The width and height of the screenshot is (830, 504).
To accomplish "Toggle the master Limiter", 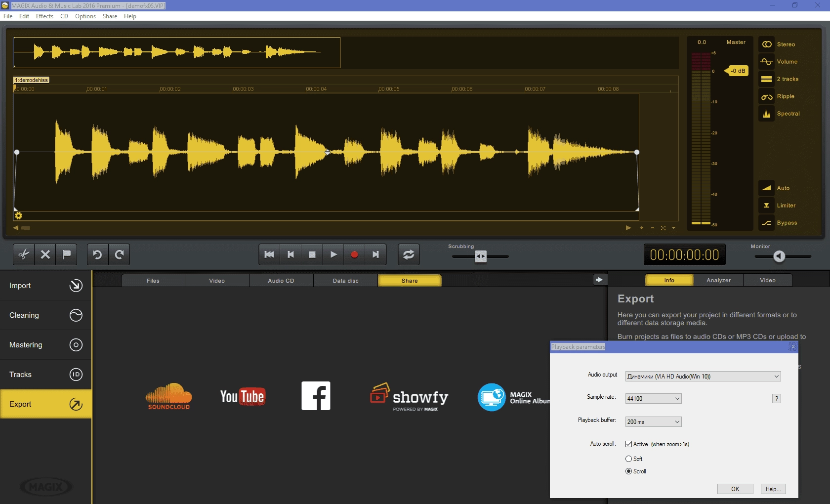I will [767, 206].
